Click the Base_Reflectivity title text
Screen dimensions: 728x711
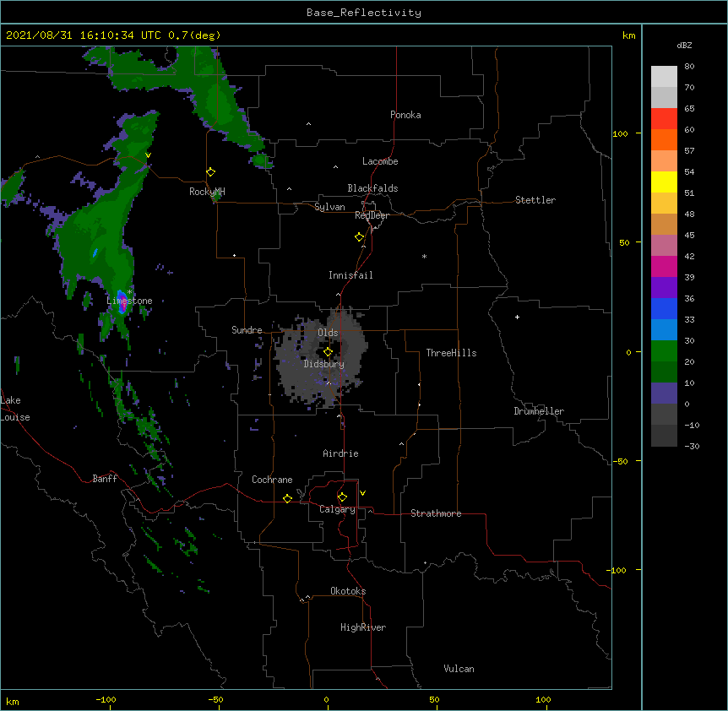tap(364, 13)
